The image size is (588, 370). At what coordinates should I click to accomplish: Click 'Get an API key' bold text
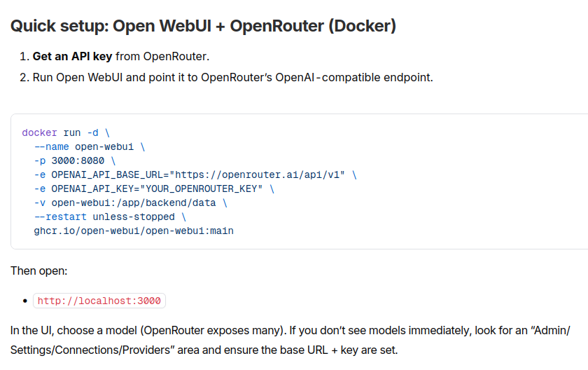click(73, 56)
